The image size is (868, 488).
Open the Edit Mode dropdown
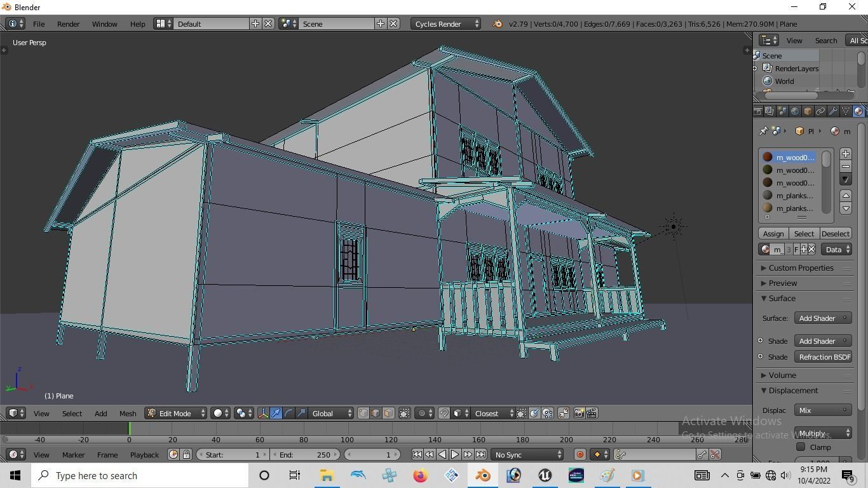(x=176, y=413)
